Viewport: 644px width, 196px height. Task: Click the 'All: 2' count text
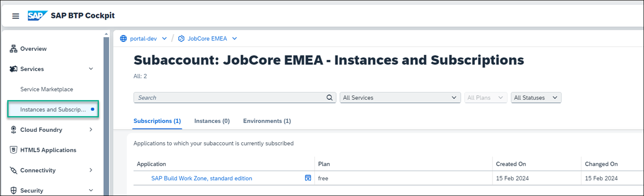[140, 76]
